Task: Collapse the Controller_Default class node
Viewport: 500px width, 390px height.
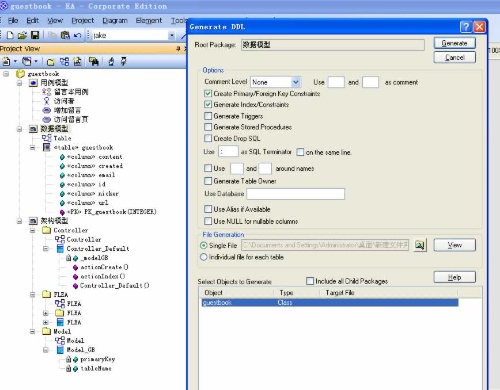Action: point(46,248)
